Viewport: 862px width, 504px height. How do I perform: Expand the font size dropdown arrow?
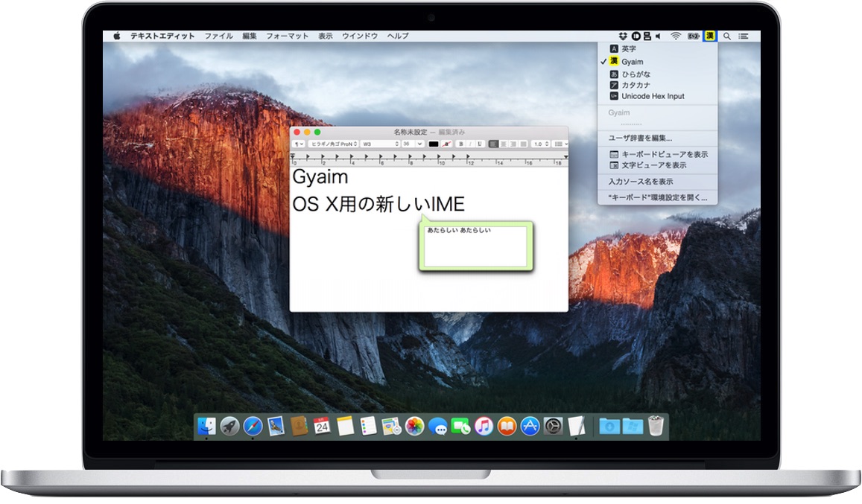[419, 144]
